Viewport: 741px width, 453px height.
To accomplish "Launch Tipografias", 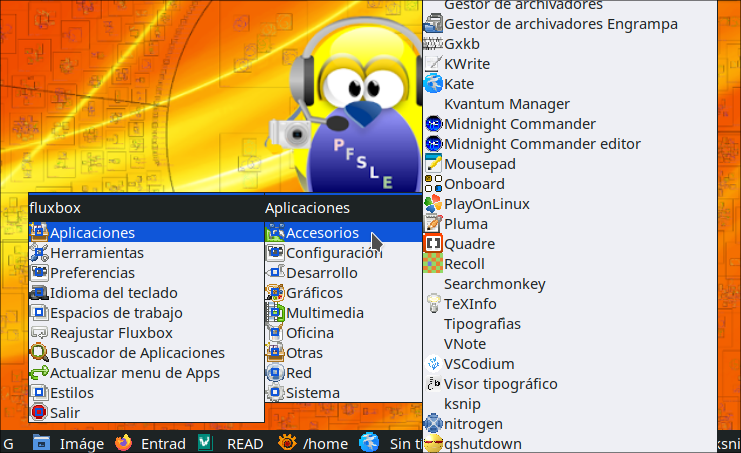I will point(570,324).
